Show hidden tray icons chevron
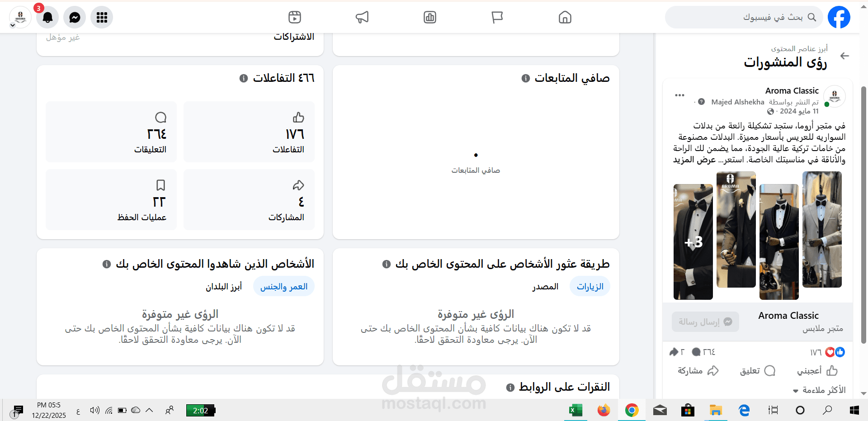 tap(149, 410)
